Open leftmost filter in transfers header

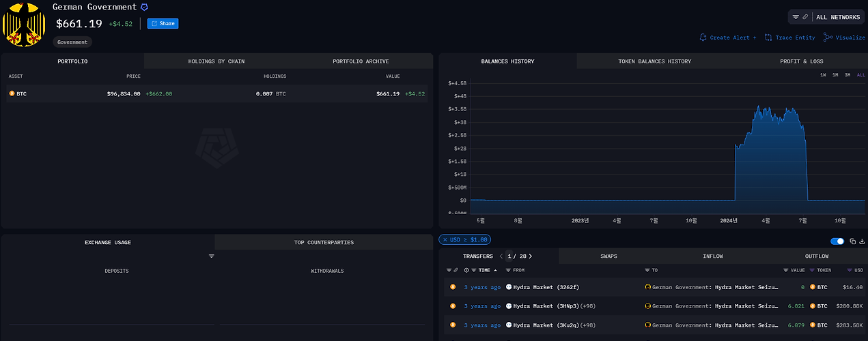tap(449, 270)
